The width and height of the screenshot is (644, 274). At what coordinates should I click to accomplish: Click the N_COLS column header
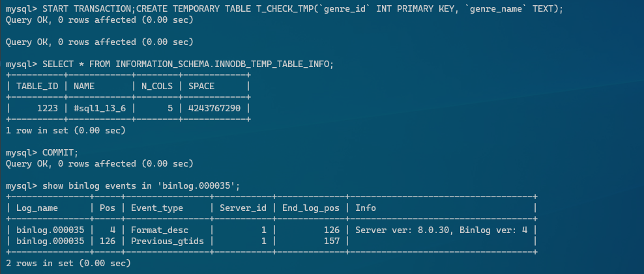point(157,86)
